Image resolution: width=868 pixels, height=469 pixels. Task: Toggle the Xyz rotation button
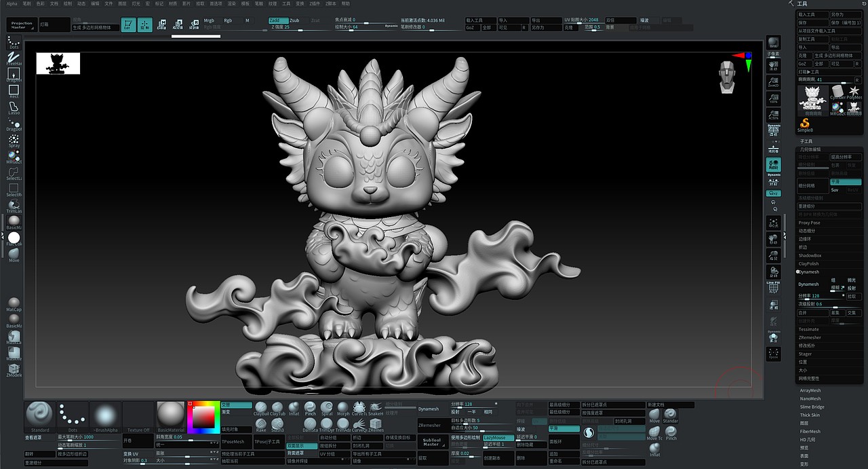tap(773, 193)
